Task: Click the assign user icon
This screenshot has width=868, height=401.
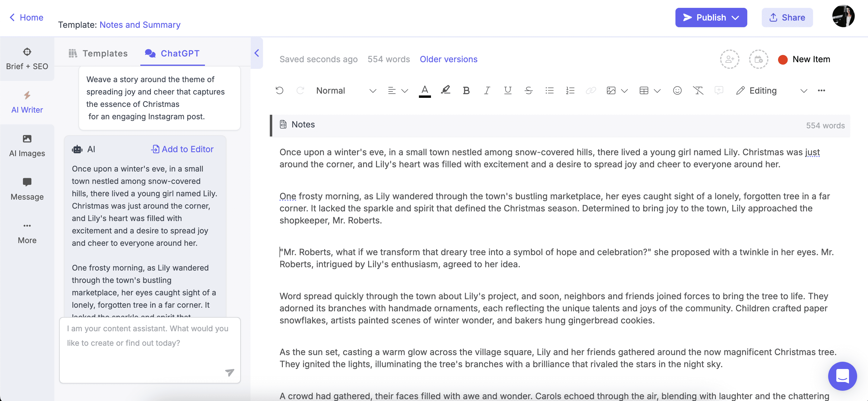Action: [729, 59]
